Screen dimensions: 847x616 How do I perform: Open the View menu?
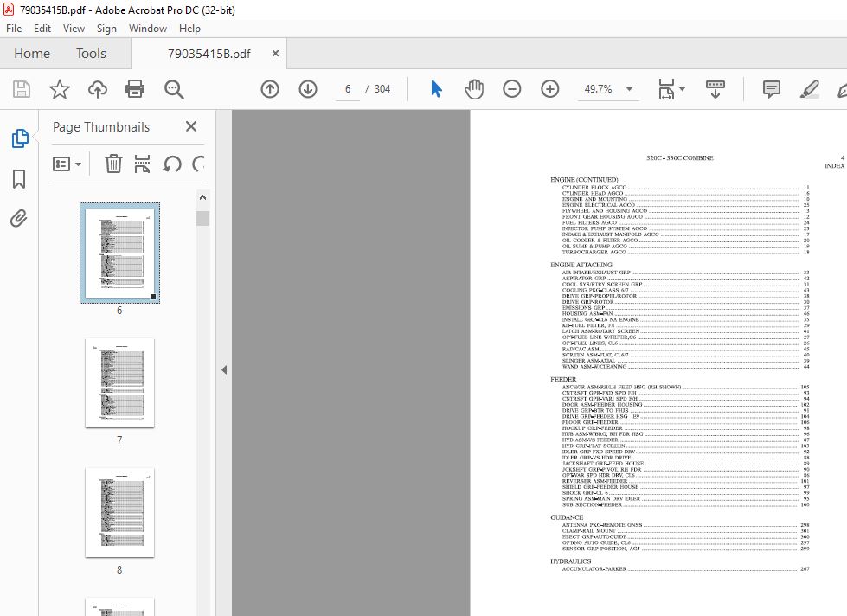tap(74, 29)
